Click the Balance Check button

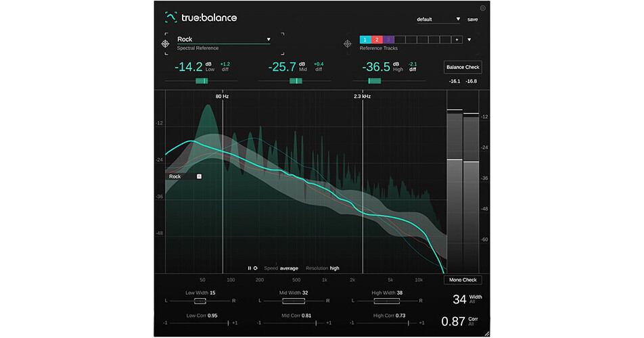(463, 68)
